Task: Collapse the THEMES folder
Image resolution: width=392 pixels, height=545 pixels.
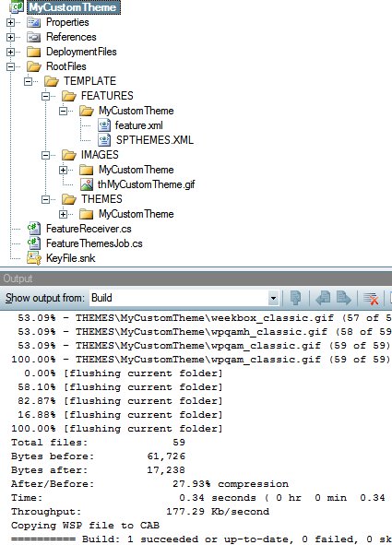Action: (45, 199)
